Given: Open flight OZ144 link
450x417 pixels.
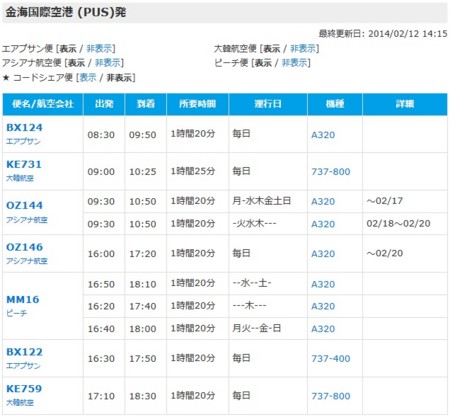Looking at the screenshot, I should (x=24, y=205).
